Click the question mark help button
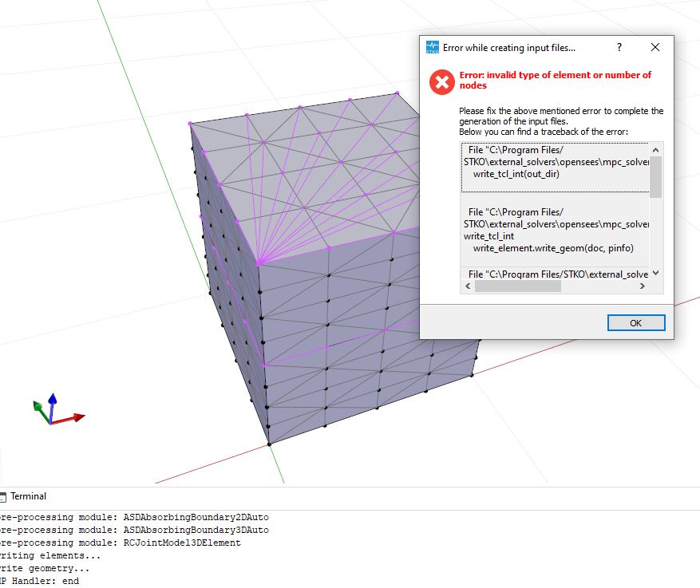The image size is (700, 588). (x=619, y=47)
